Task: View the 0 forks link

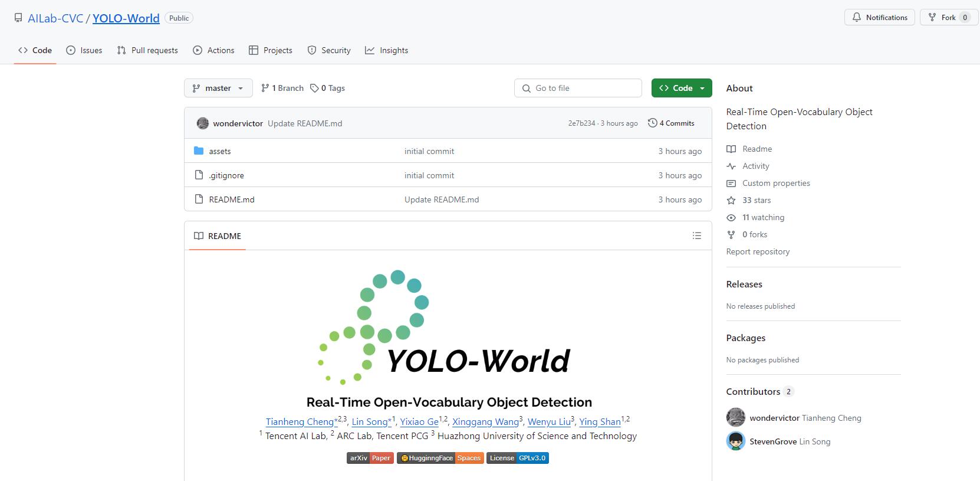Action: pyautogui.click(x=747, y=234)
